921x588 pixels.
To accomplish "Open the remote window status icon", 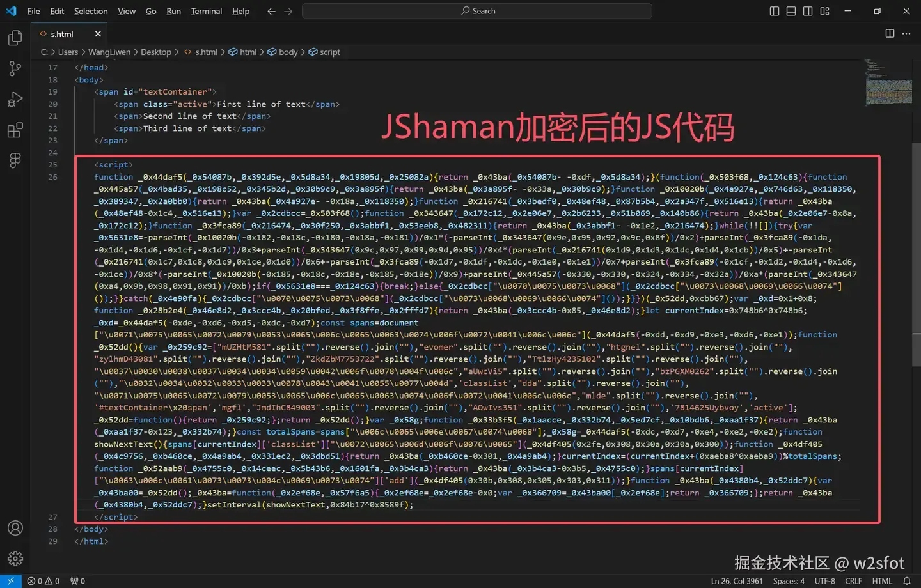I will [x=10, y=581].
